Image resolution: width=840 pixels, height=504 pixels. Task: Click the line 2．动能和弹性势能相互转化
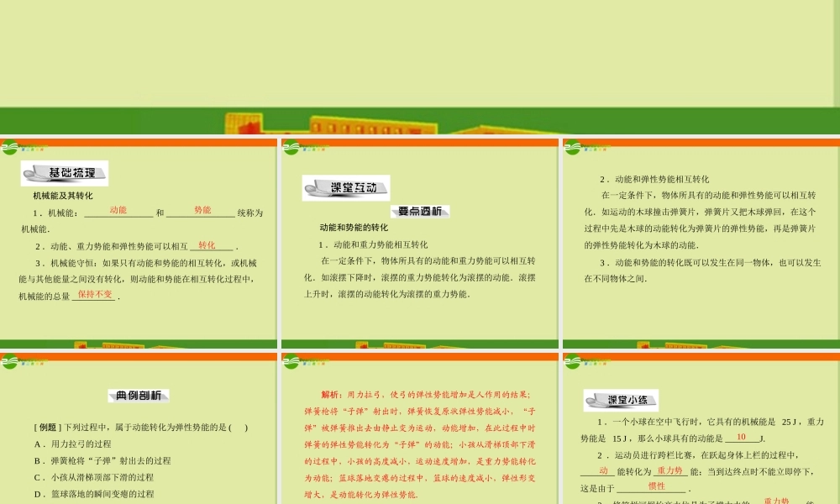[x=654, y=180]
